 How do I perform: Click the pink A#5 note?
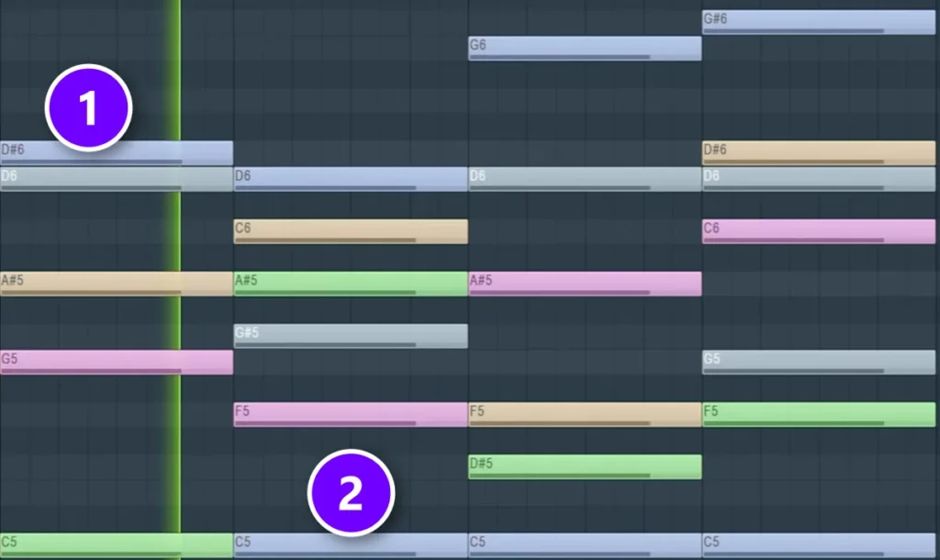point(585,284)
